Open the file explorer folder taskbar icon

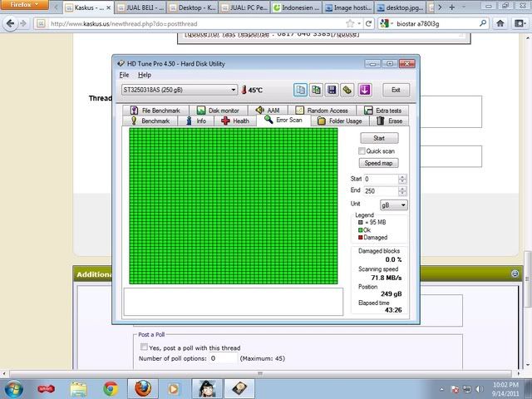[x=79, y=388]
